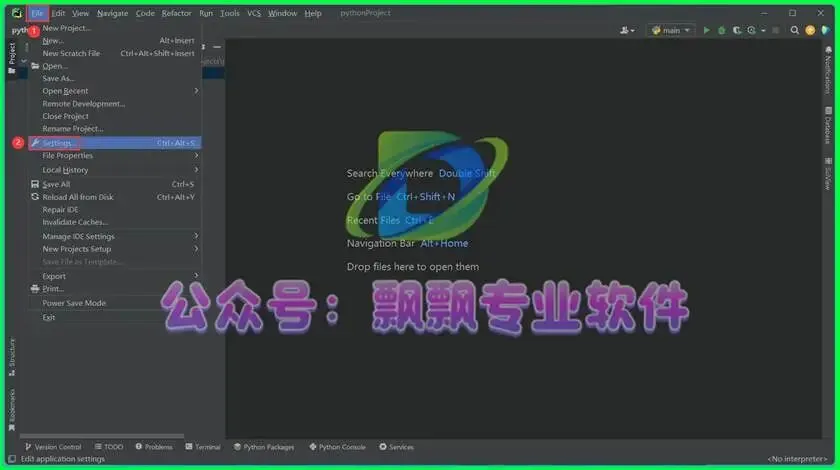The width and height of the screenshot is (840, 470).
Task: Open the View menu in the menu bar
Action: [80, 13]
